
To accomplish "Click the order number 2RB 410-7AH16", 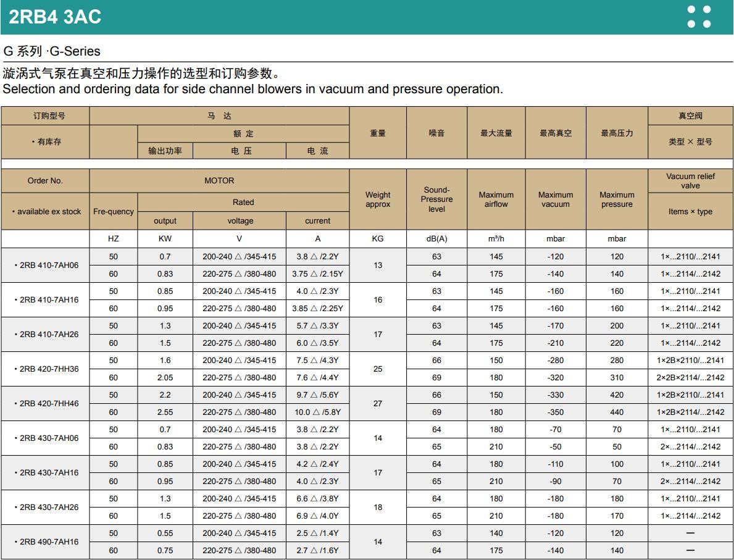I will click(49, 299).
